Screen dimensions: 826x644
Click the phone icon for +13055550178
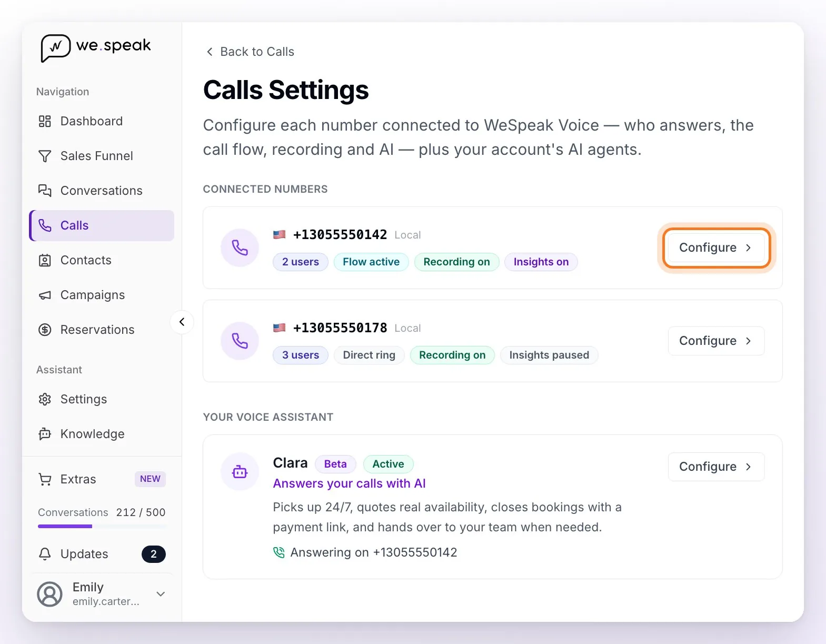pos(240,341)
